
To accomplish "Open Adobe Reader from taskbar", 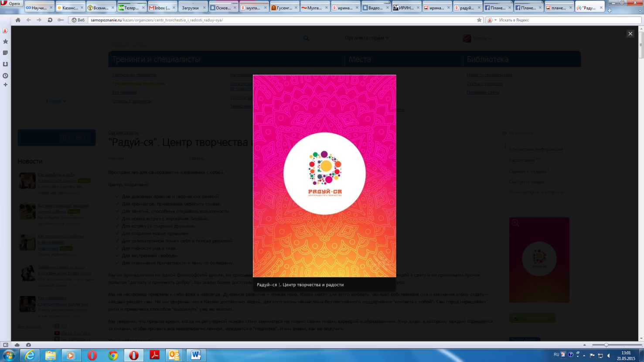I will point(154,355).
